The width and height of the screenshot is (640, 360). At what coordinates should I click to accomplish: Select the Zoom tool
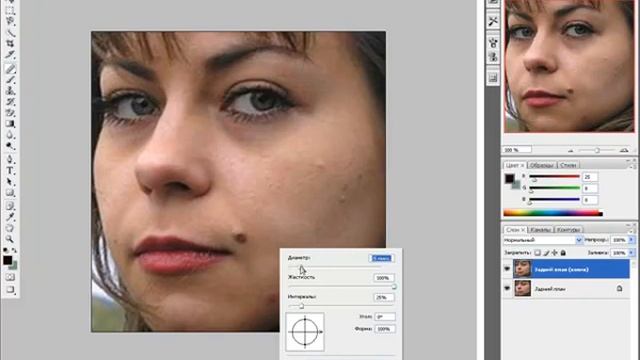(x=10, y=239)
